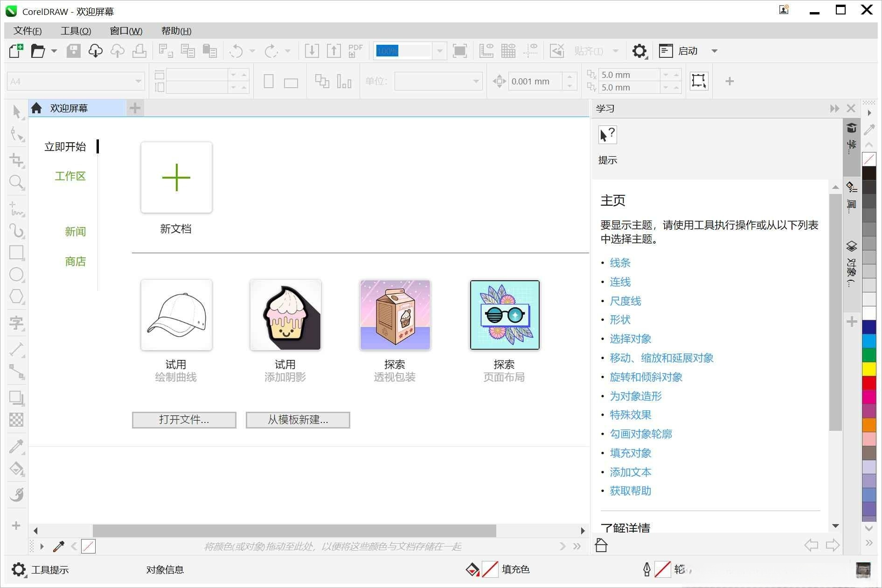Click the cloud download icon
Image resolution: width=882 pixels, height=588 pixels.
[x=95, y=51]
